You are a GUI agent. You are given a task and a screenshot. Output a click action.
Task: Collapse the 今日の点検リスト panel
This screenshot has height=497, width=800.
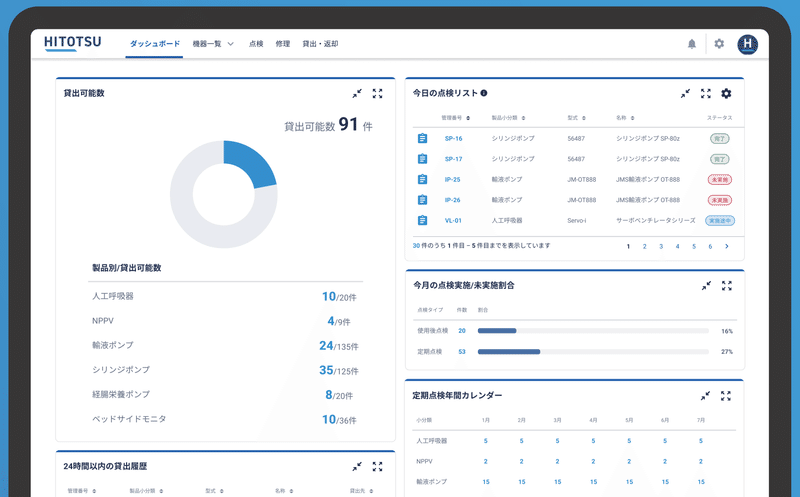click(685, 93)
